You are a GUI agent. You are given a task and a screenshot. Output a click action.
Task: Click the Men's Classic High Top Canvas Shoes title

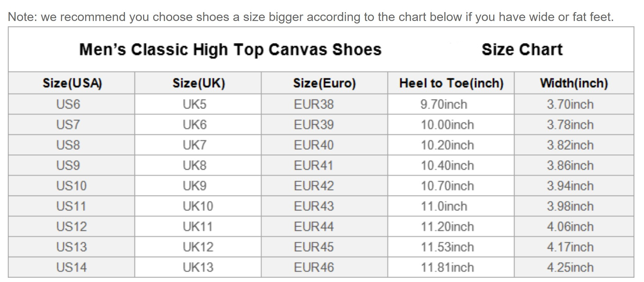click(230, 49)
